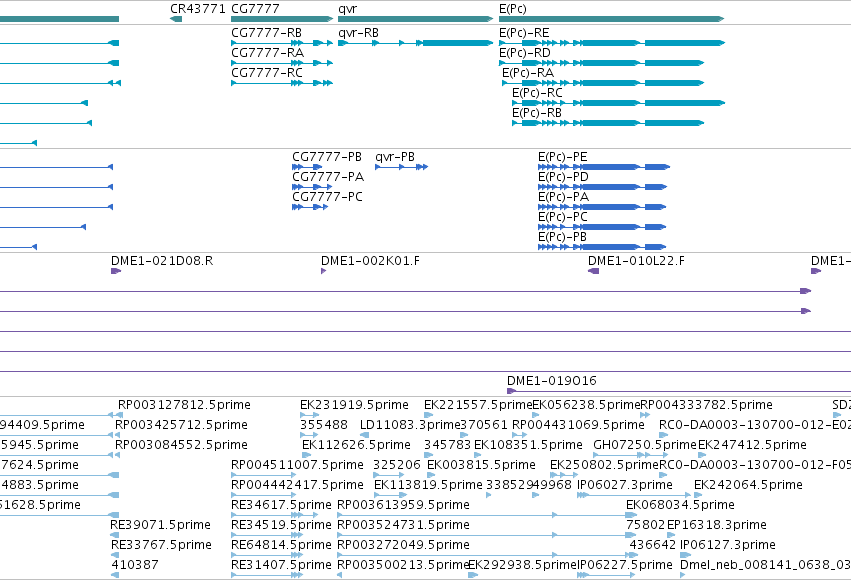
Task: Select the E(Pc)-RA transcript
Action: click(x=603, y=83)
